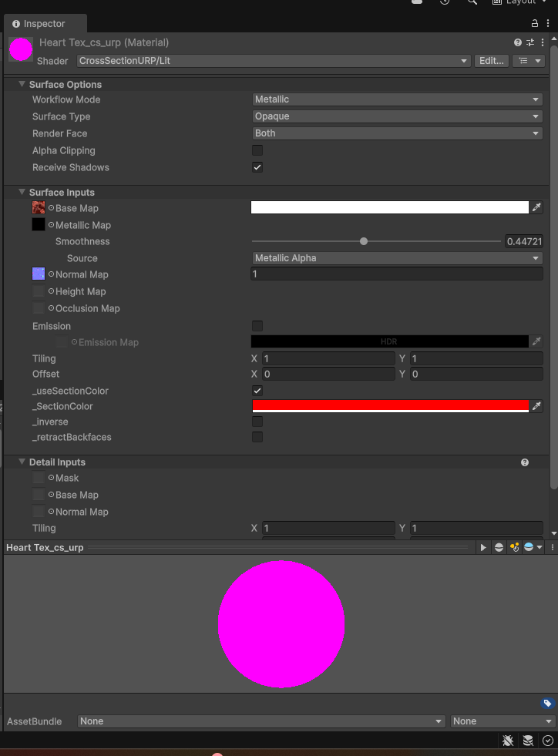Pick Base Map color with eyedropper
Screen dimensions: 558x756
(x=536, y=208)
